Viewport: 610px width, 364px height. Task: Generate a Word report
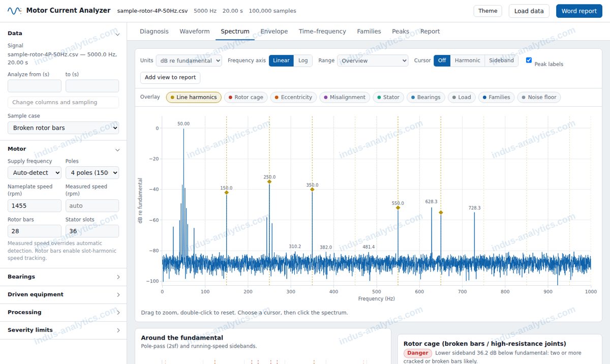(579, 11)
